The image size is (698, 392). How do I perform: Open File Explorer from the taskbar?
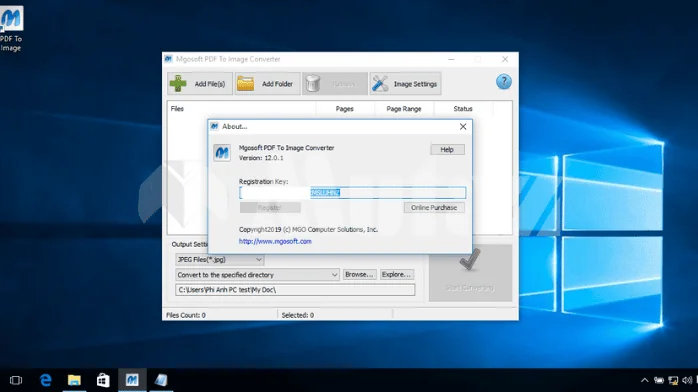coord(74,380)
